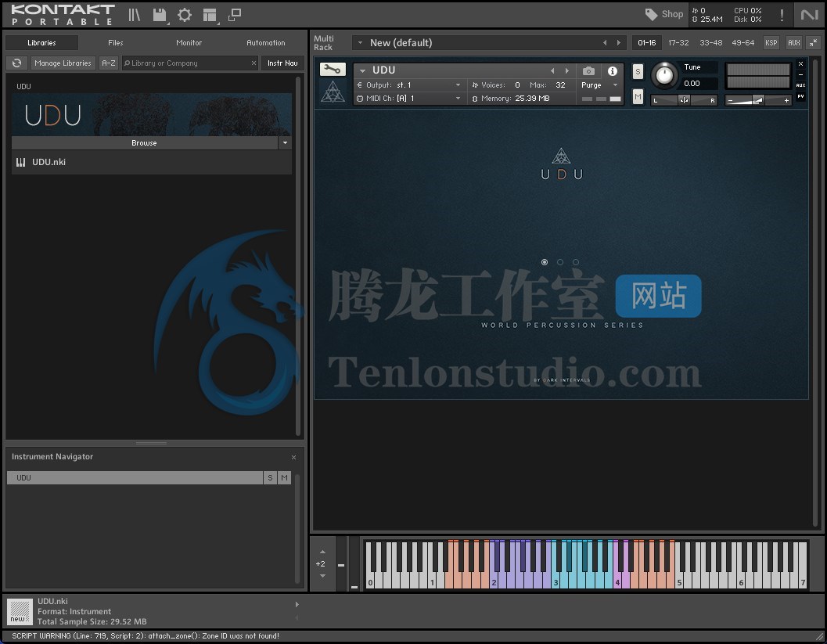Remove instrument with X button
Image resolution: width=827 pixels, height=644 pixels.
pos(800,64)
